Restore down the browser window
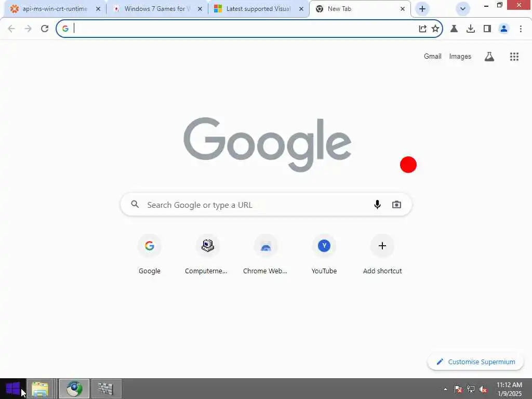Viewport: 532px width, 399px height. tap(500, 5)
